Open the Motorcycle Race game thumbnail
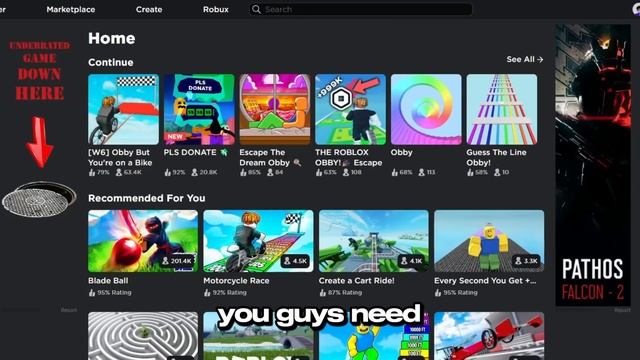 click(258, 241)
